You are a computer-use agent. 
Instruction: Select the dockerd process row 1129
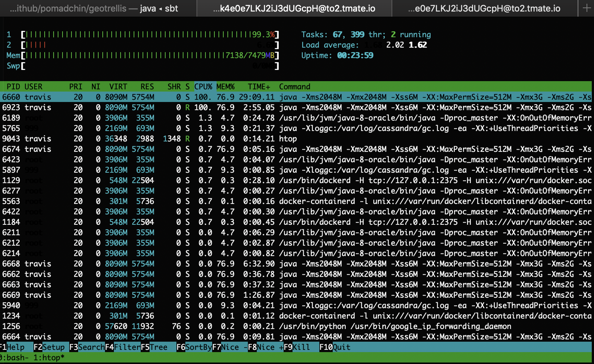297,181
